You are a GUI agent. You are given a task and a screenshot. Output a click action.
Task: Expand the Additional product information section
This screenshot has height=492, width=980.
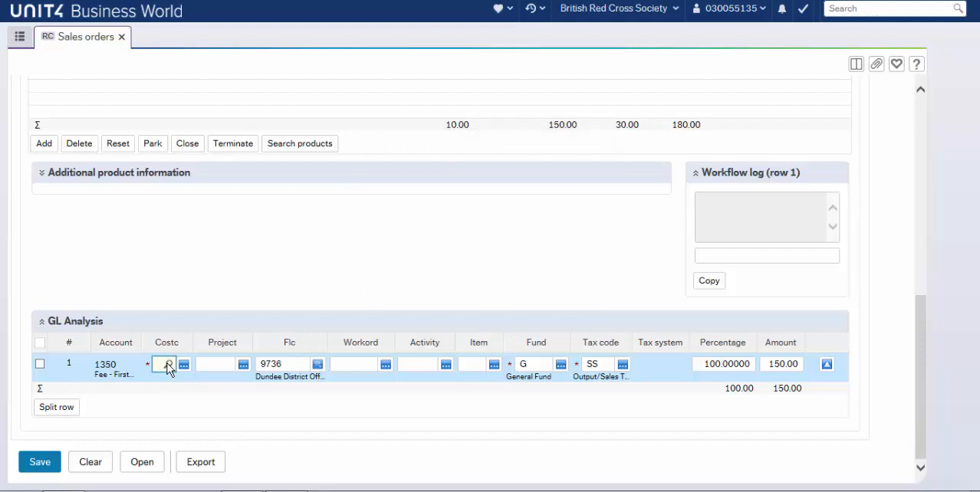click(x=42, y=173)
